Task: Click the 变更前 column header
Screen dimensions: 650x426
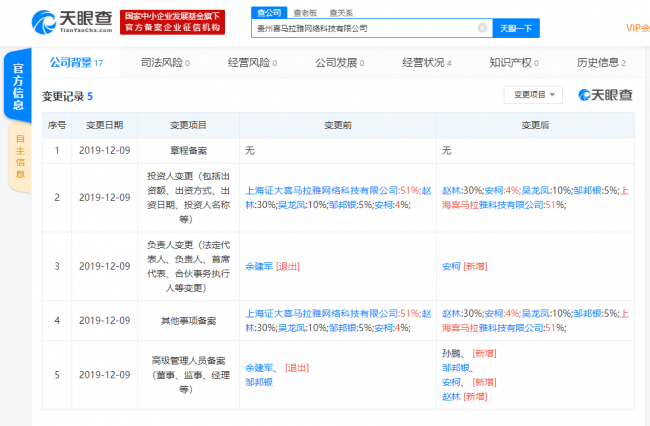Action: point(338,125)
